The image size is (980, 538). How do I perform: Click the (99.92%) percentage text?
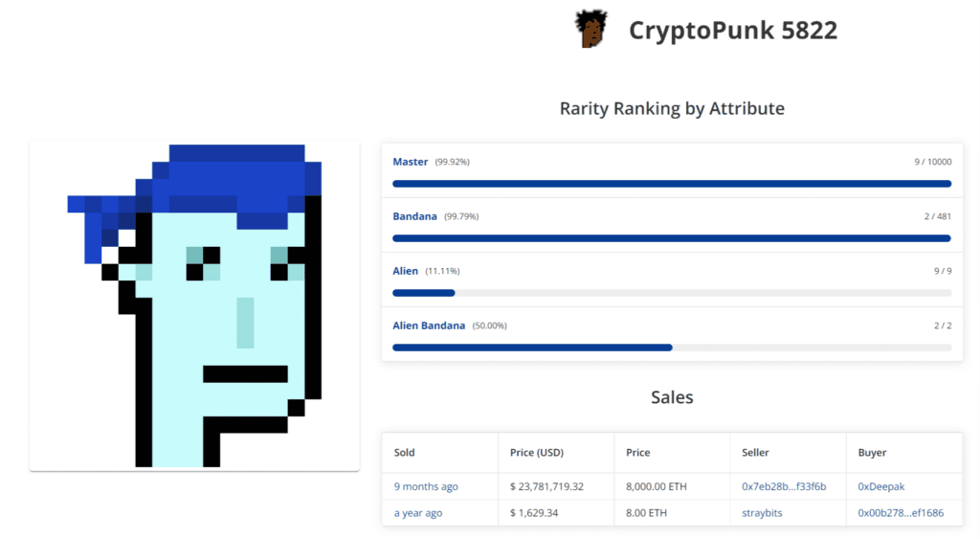point(452,162)
